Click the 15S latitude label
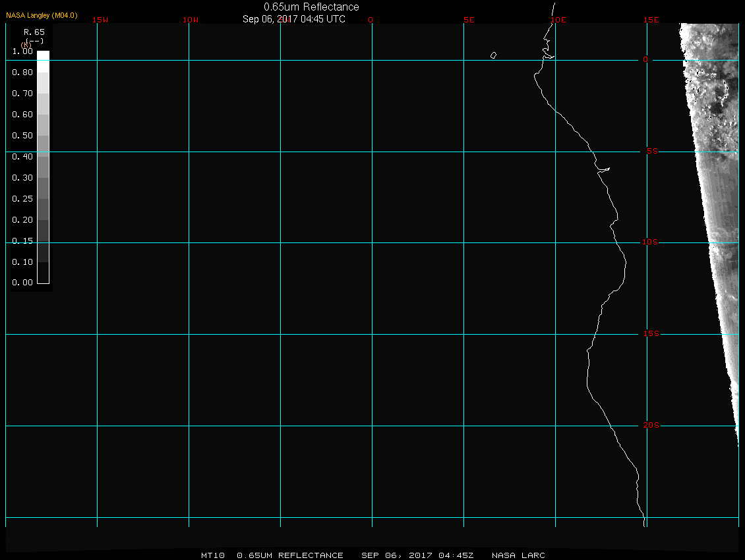 pyautogui.click(x=651, y=334)
